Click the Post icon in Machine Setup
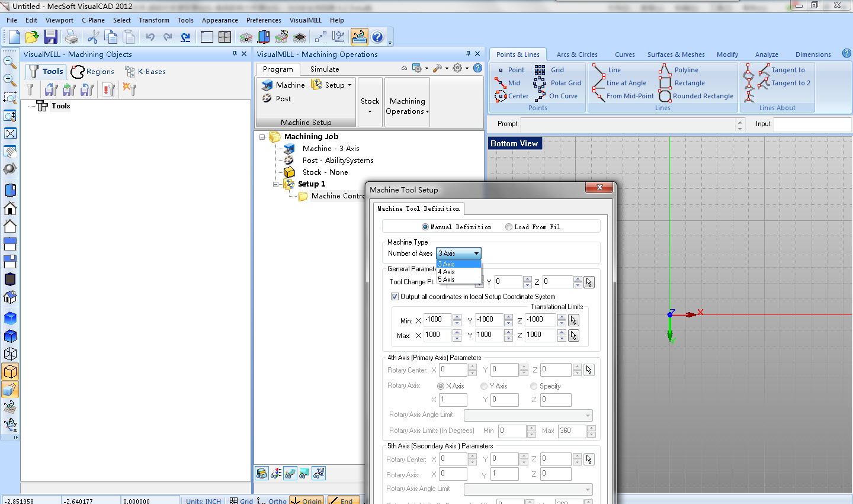 [277, 99]
